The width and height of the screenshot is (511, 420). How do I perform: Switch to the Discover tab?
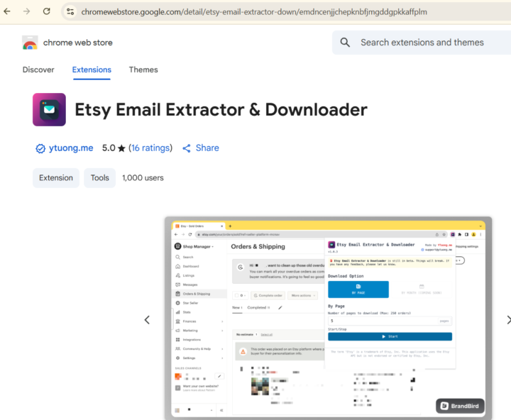(38, 70)
